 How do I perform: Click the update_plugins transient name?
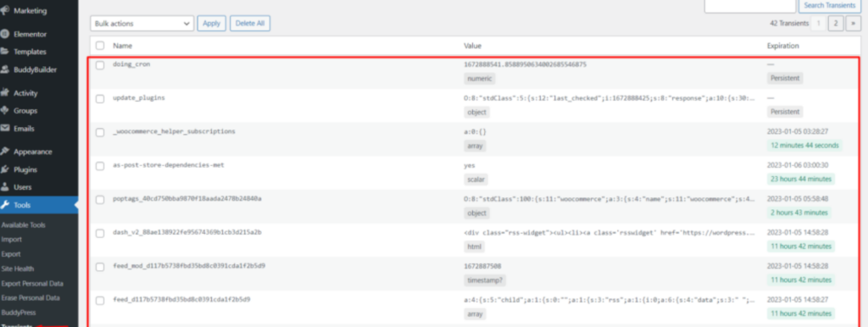(138, 98)
